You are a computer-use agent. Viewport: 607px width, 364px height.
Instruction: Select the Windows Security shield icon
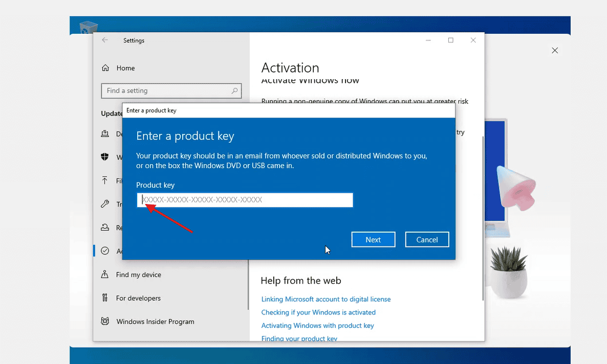coord(105,157)
